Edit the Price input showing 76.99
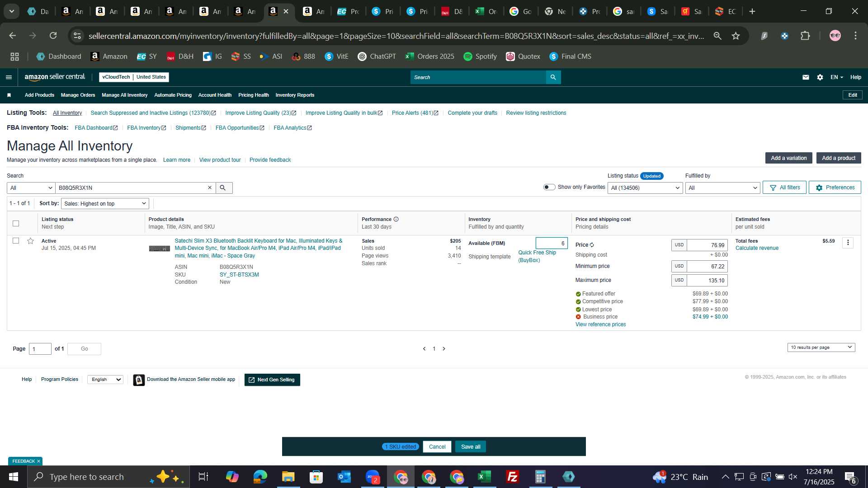Image resolution: width=868 pixels, height=488 pixels. (x=707, y=245)
